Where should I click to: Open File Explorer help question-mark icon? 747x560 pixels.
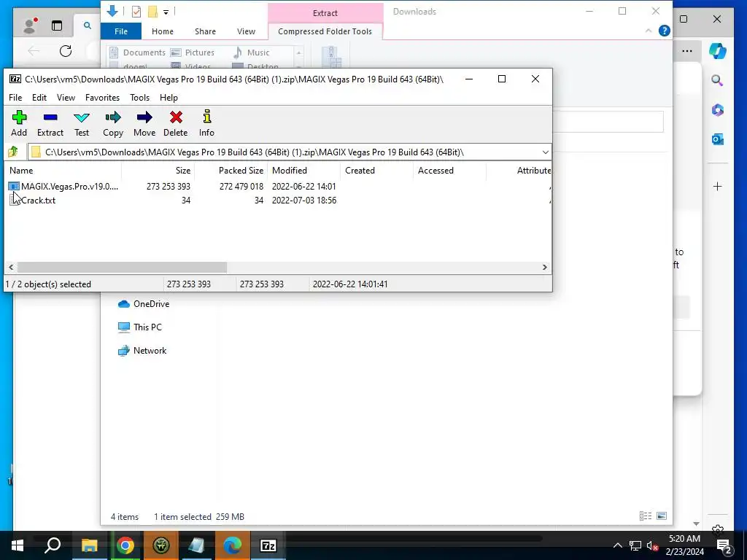click(664, 31)
